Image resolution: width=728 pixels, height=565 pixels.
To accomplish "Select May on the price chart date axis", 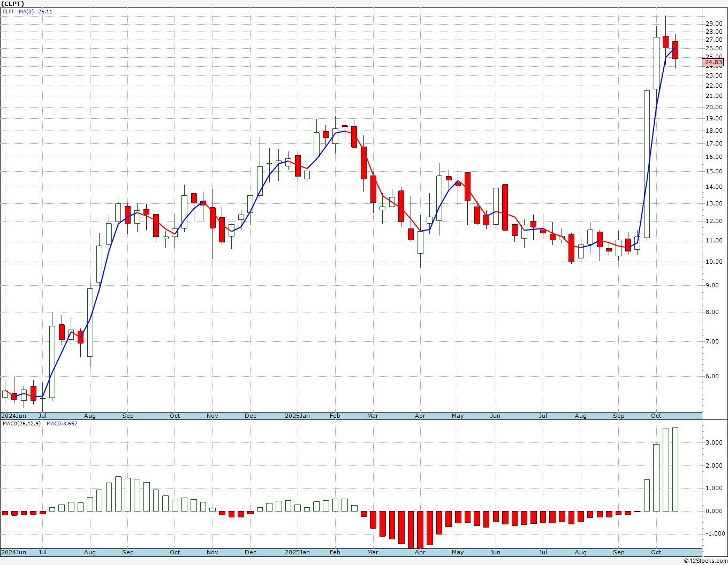I will [458, 416].
